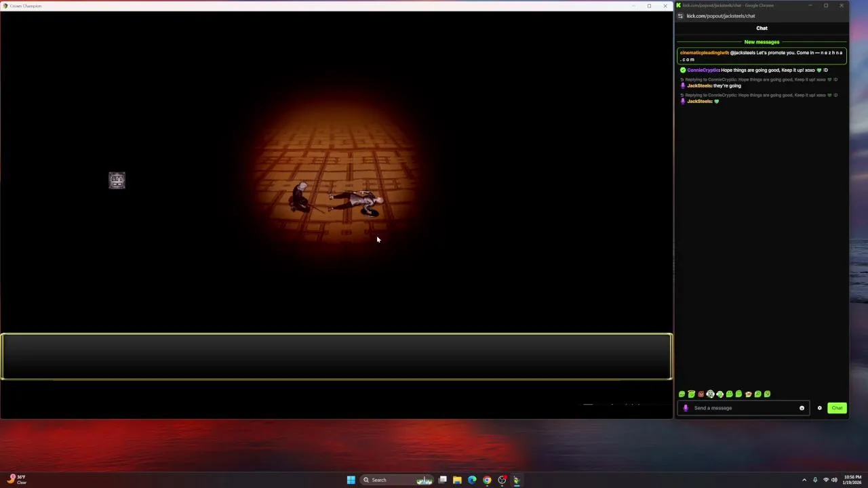Image resolution: width=868 pixels, height=488 pixels.
Task: Show hidden system tray icons
Action: (x=804, y=480)
